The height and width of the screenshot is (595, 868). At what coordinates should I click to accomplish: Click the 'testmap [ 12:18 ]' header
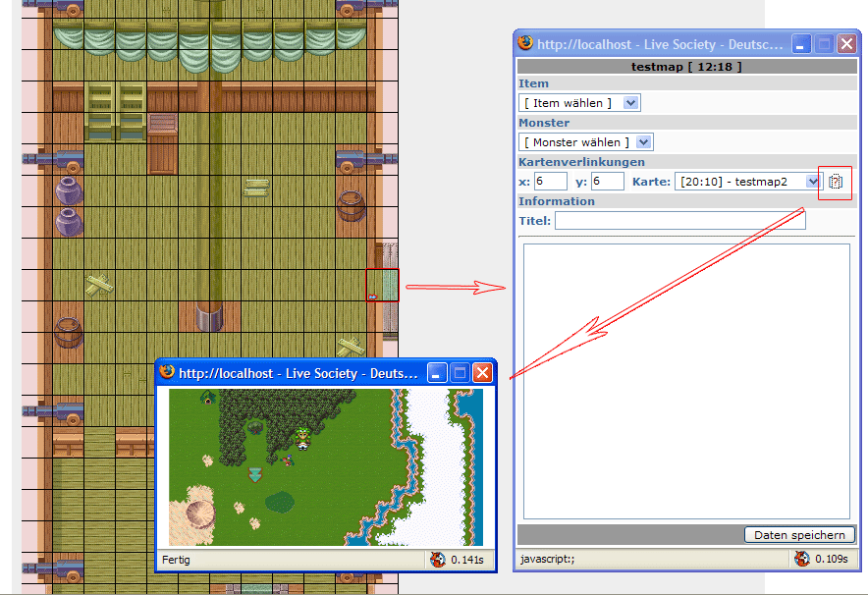(686, 67)
